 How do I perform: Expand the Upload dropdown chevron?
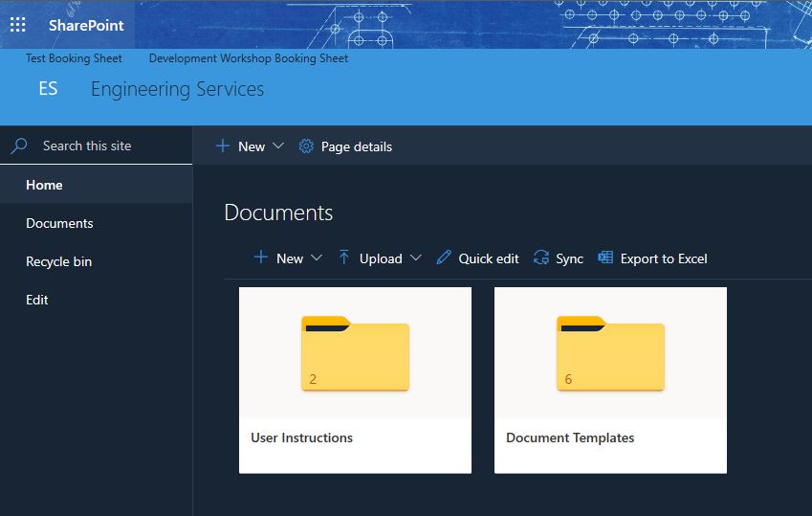click(x=415, y=258)
